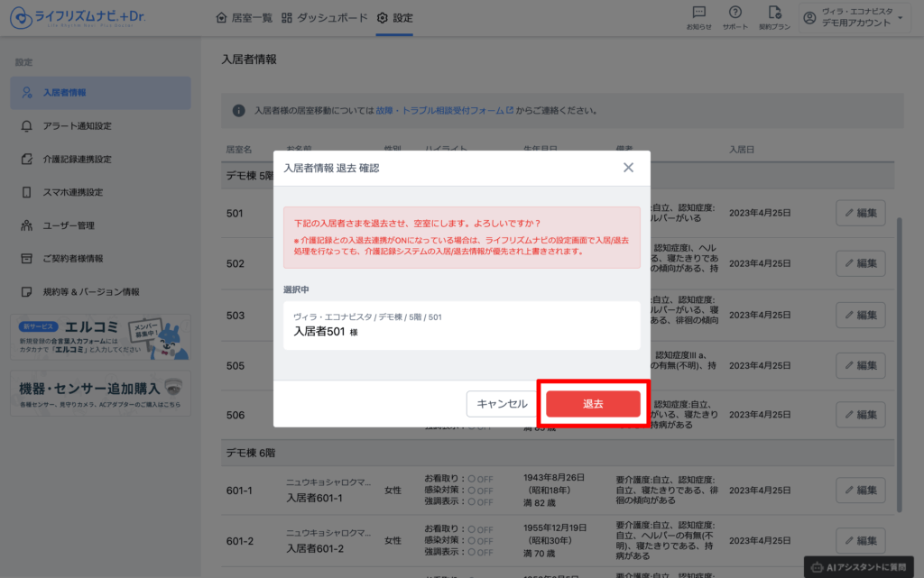The width and height of the screenshot is (924, 578).
Task: Go to ユーザー管理 in the sidebar
Action: [69, 225]
